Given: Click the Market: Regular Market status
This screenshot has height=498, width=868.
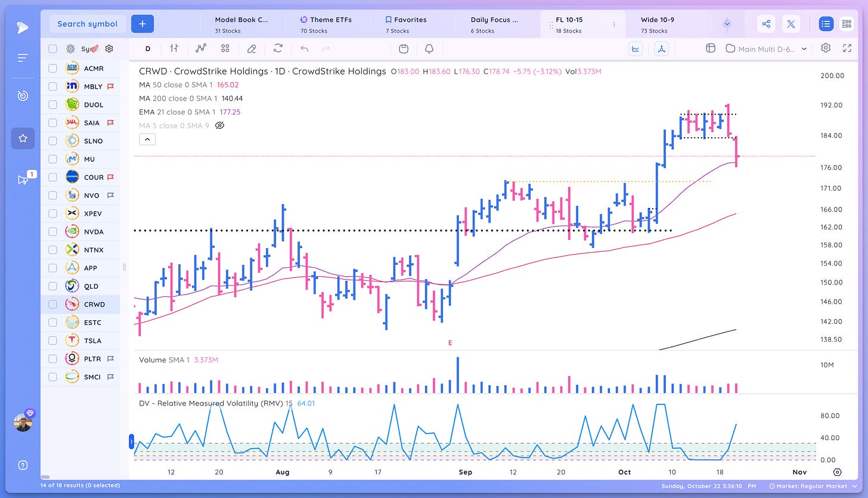Looking at the screenshot, I should tap(812, 487).
